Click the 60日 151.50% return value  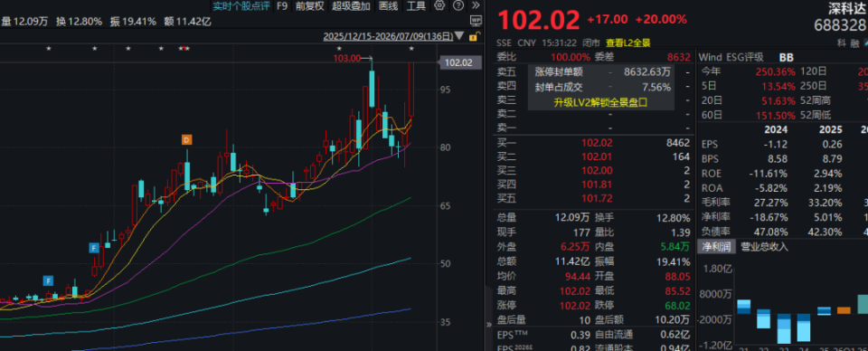coord(776,115)
